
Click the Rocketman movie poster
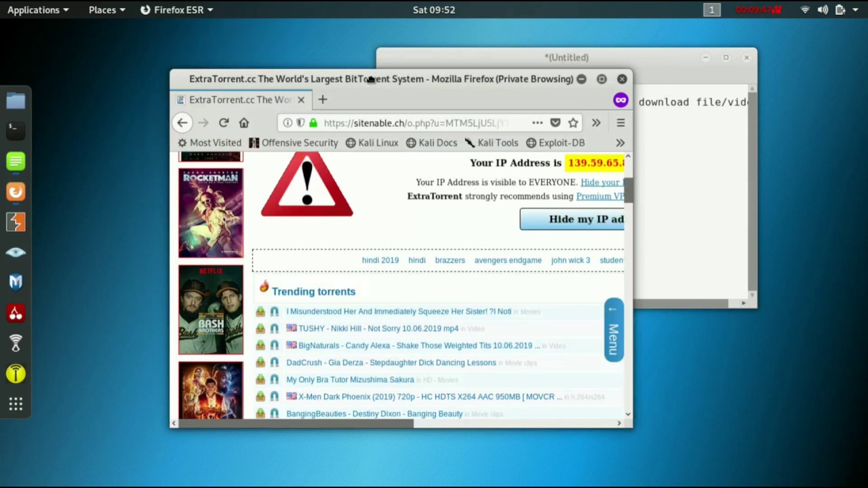point(210,213)
